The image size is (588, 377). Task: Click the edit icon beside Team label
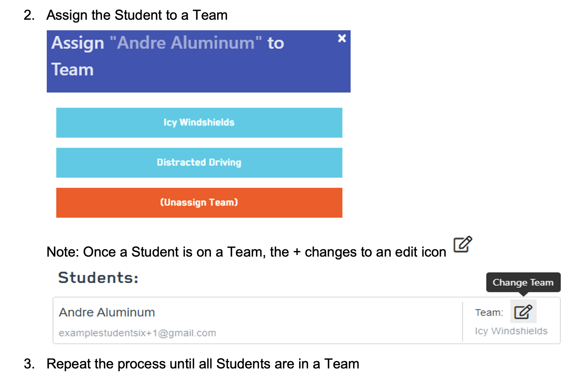click(523, 312)
